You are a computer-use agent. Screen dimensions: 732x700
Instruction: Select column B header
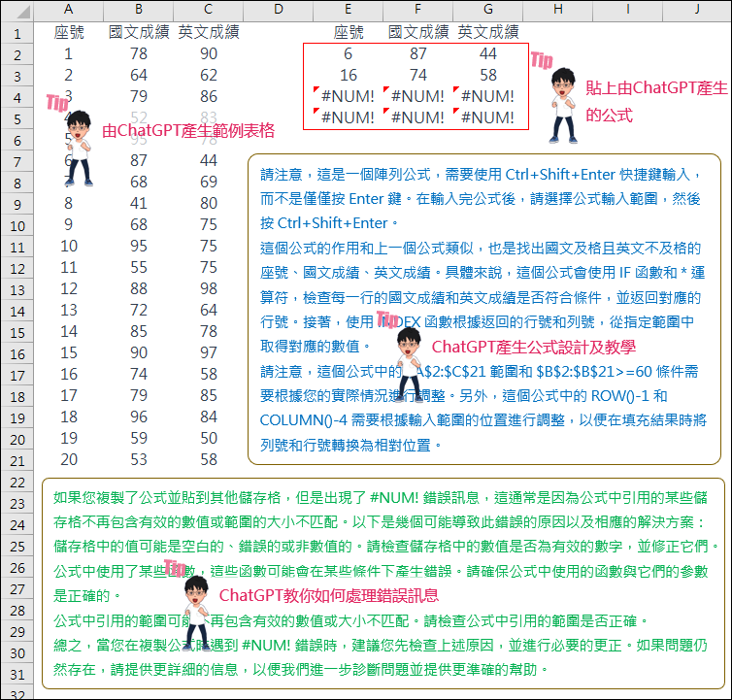tap(139, 10)
